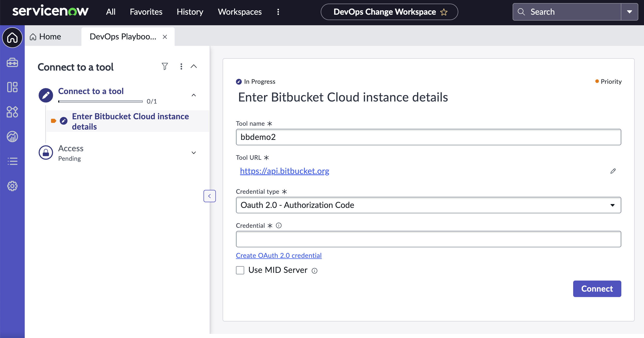Show Credential info tooltip icon
Image resolution: width=644 pixels, height=338 pixels.
279,225
